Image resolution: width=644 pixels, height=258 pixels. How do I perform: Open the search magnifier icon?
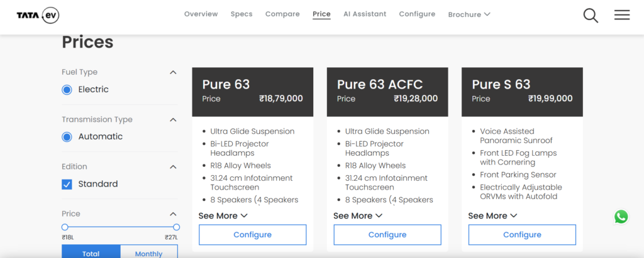pos(591,16)
